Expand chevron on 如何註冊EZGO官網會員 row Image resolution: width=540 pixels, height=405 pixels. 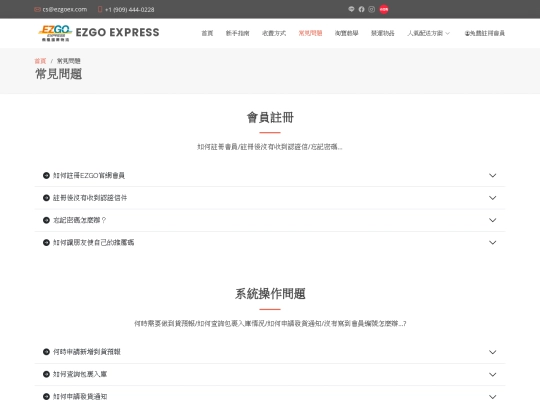click(x=492, y=175)
